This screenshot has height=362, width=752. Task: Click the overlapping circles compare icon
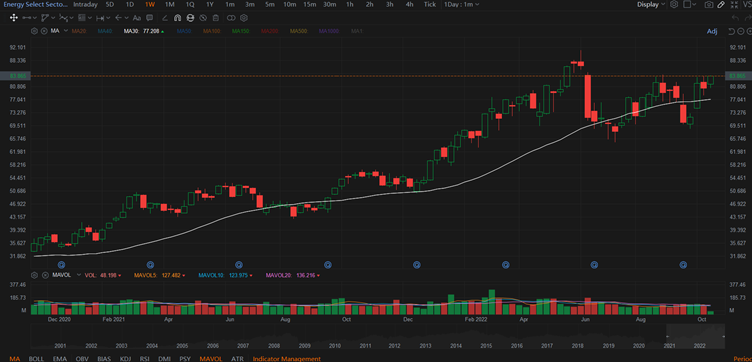tap(231, 18)
